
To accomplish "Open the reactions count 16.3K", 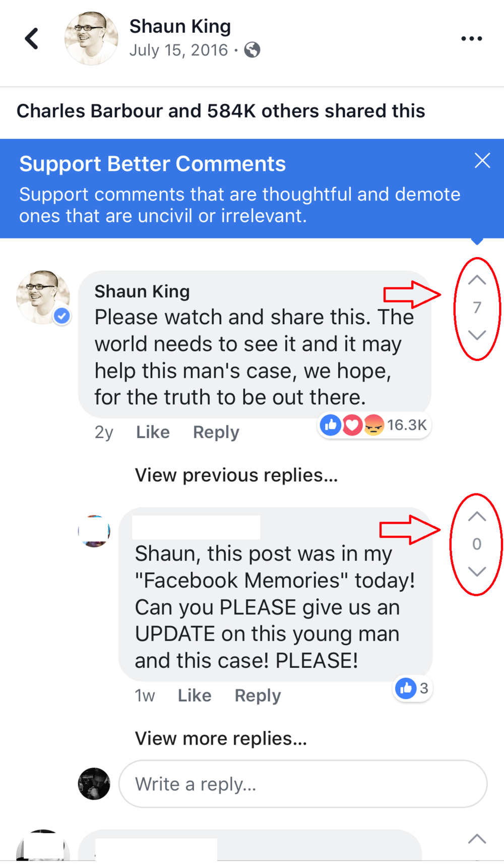I will click(374, 425).
